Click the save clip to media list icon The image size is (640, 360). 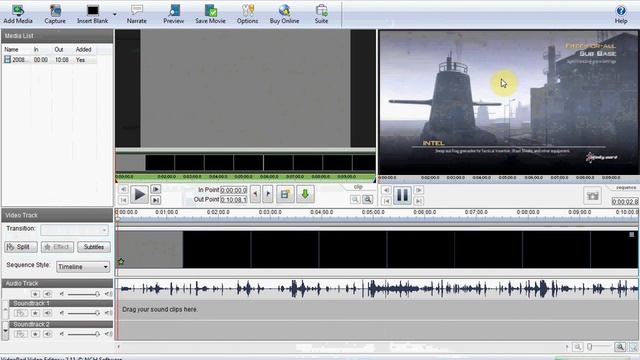(x=285, y=194)
